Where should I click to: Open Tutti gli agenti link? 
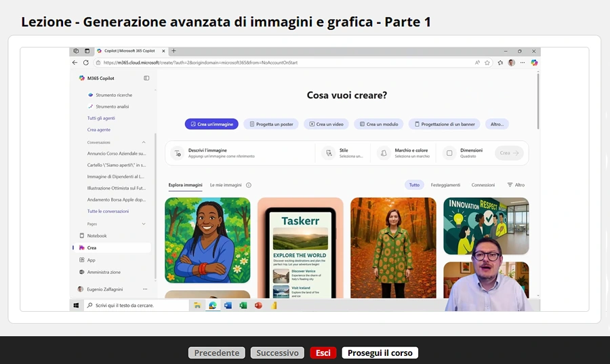point(101,118)
